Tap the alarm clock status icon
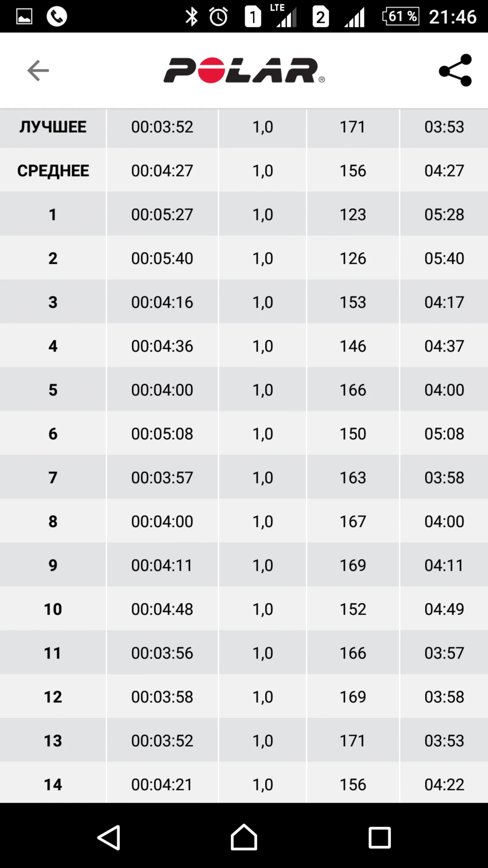Screen dimensions: 488x868 click(x=219, y=16)
